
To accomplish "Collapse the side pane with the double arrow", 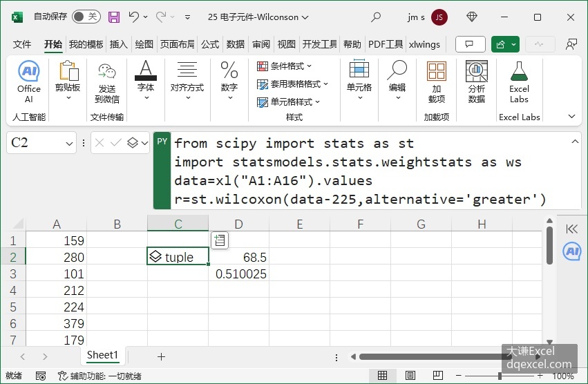I will pos(572,229).
